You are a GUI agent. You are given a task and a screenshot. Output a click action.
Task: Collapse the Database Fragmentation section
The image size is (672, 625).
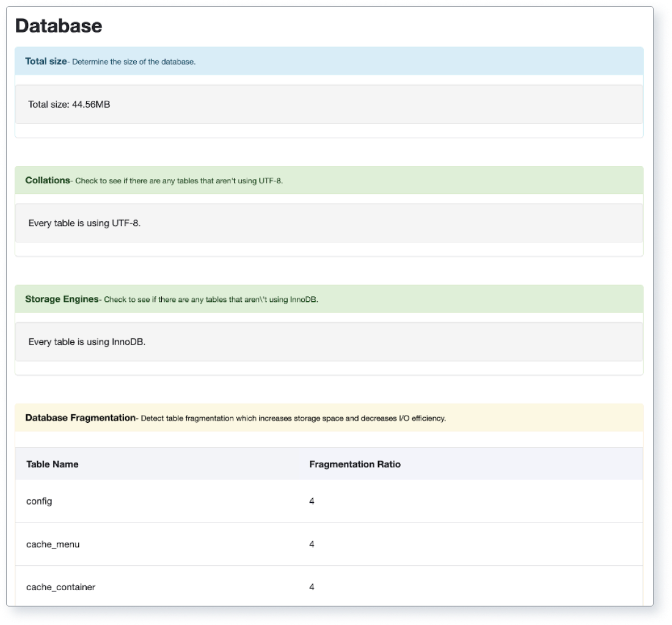tap(79, 417)
